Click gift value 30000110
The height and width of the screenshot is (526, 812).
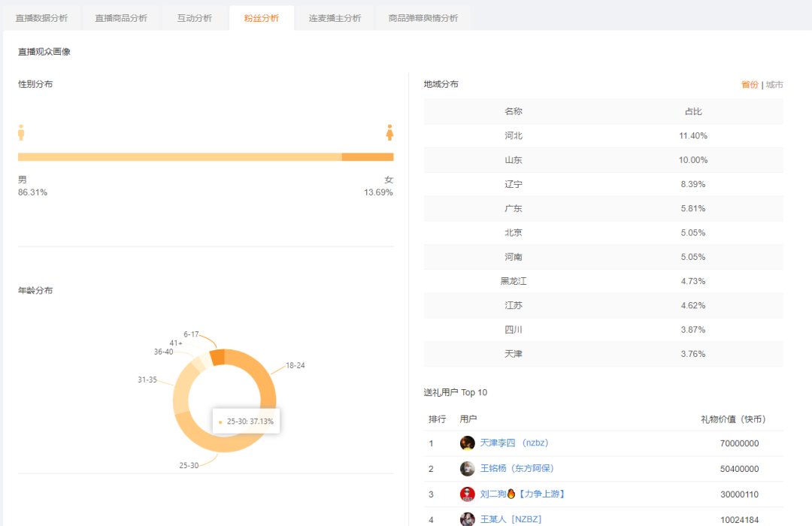(739, 494)
